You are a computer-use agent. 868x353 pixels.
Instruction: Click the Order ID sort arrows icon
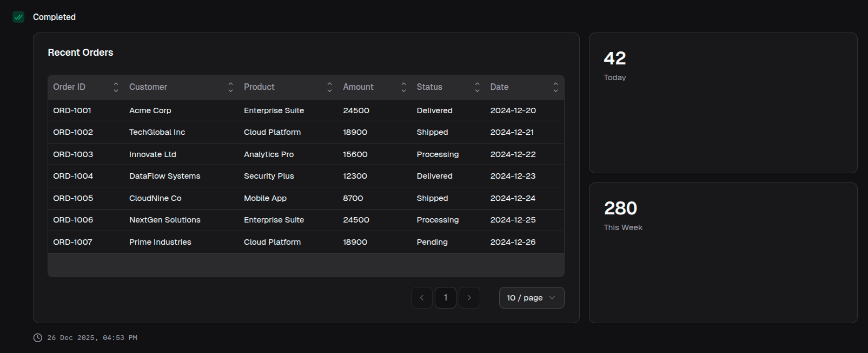pyautogui.click(x=116, y=87)
